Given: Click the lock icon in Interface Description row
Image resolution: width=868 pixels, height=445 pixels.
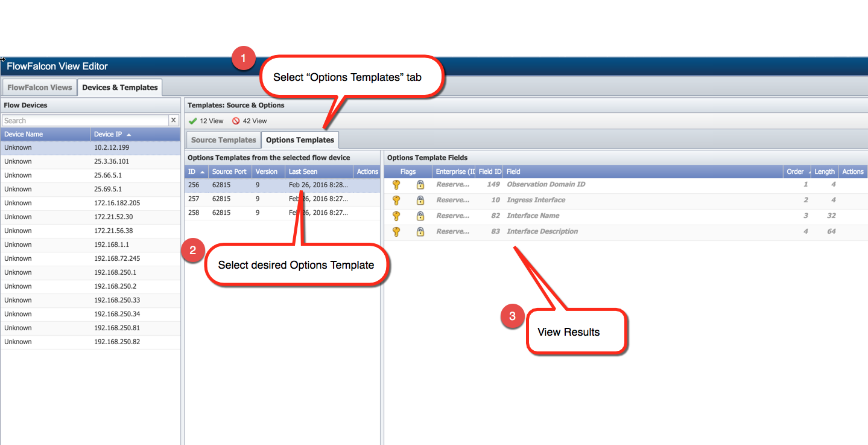Looking at the screenshot, I should point(420,232).
